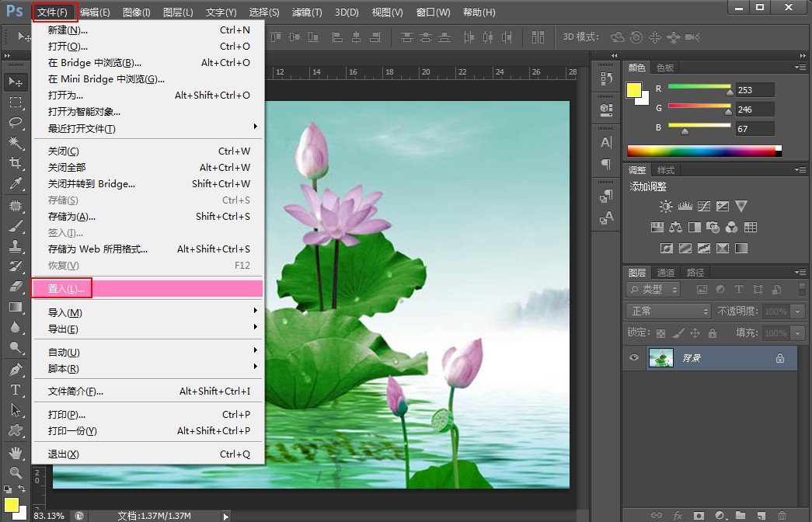Choose the Eyedropper tool
This screenshot has height=522, width=812.
point(15,184)
